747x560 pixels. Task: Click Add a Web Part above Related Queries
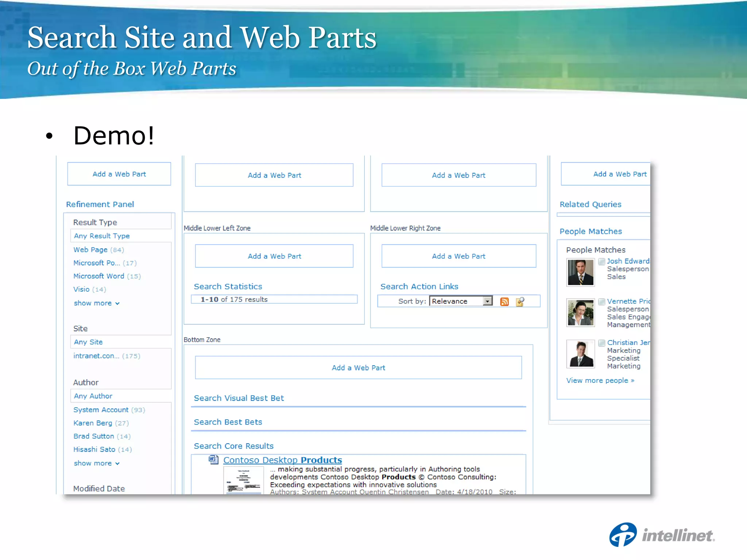tap(605, 174)
